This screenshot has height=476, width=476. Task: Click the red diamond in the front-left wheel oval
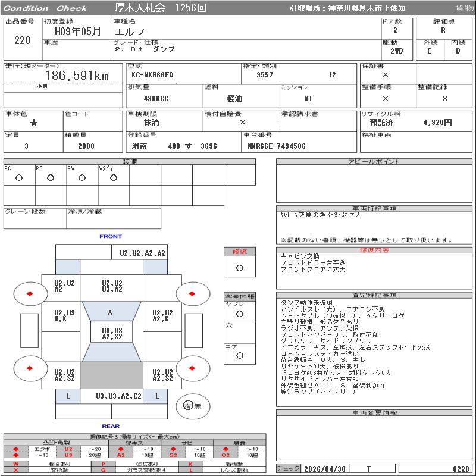click(30, 293)
